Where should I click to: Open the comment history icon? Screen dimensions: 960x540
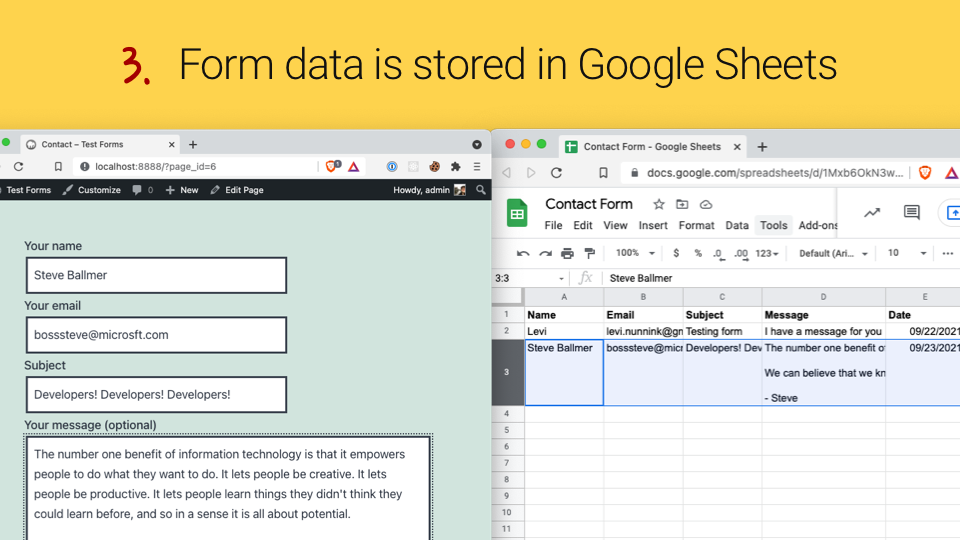(911, 213)
